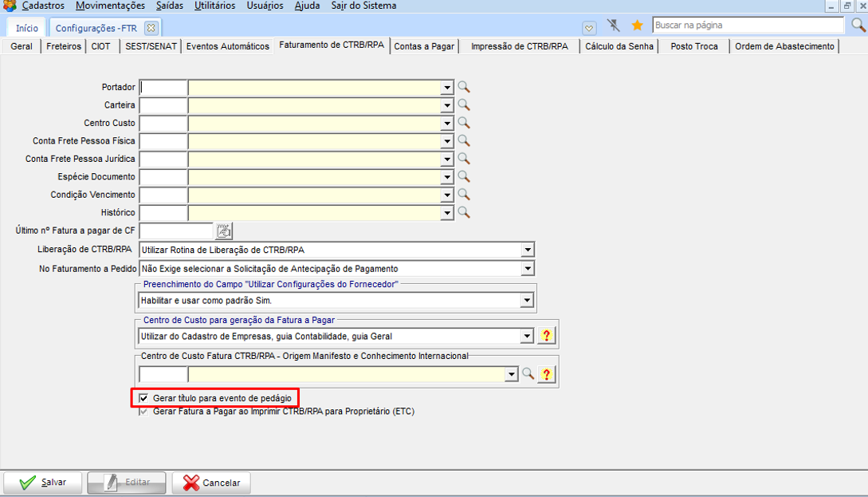Screen dimensions: 868x497
Task: Click the Portador code input field
Action: [x=163, y=88]
